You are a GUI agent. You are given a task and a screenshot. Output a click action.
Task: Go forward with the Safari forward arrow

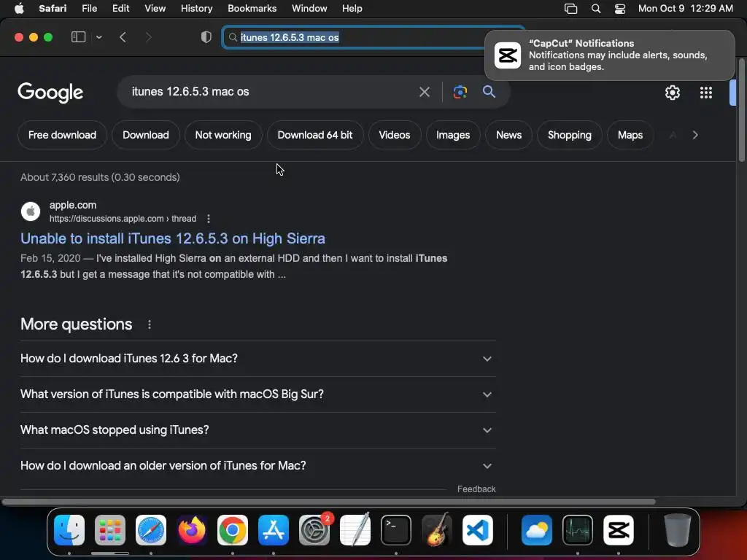click(148, 37)
